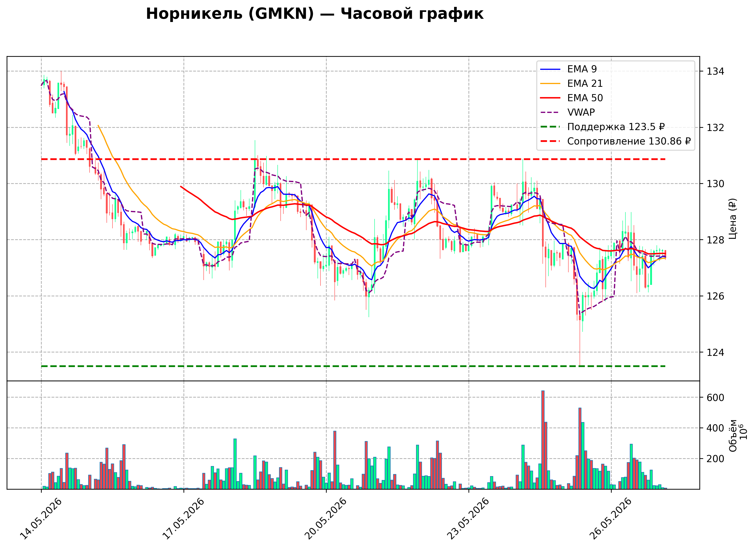Click the 17.05.2026 date label
This screenshot has height=548, width=756.
pyautogui.click(x=184, y=519)
